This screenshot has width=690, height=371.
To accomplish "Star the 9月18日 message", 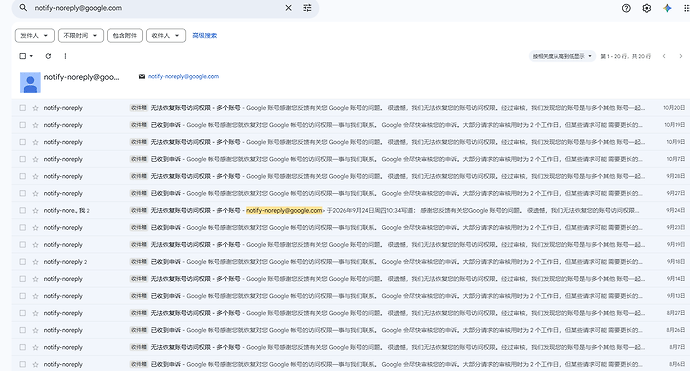I will pyautogui.click(x=35, y=262).
